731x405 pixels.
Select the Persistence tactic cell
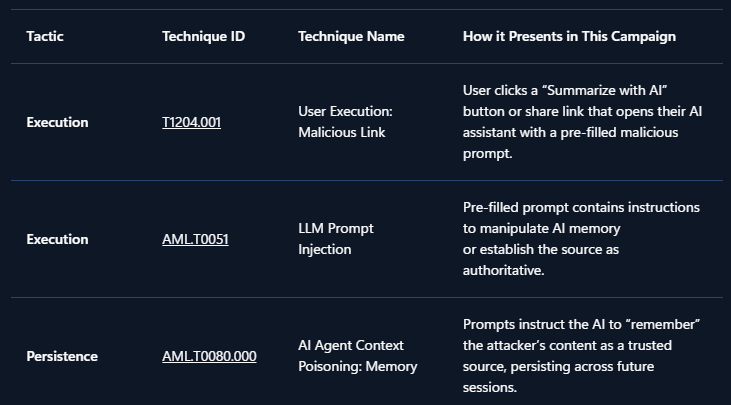[62, 356]
